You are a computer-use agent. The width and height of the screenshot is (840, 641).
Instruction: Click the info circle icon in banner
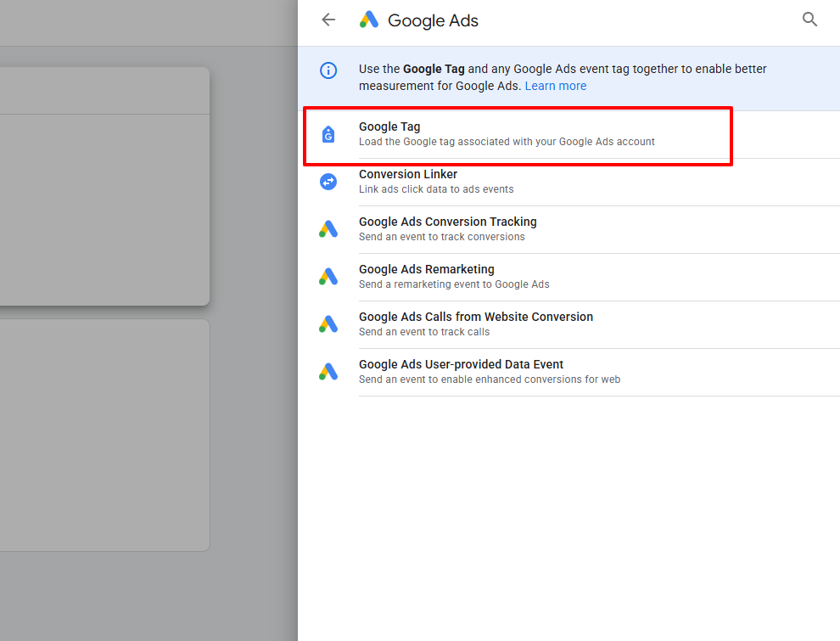click(x=328, y=70)
